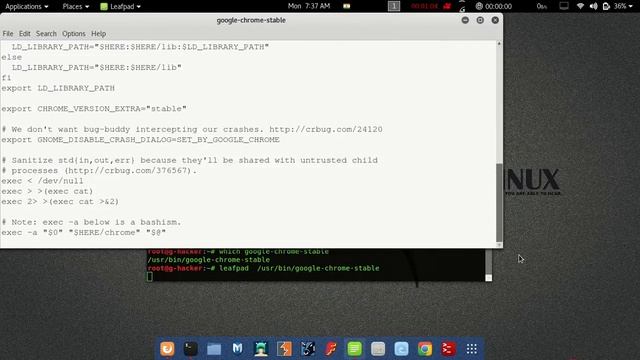Close the google-chrome-stable Leafpad window
The image size is (640, 360).
pos(495,20)
